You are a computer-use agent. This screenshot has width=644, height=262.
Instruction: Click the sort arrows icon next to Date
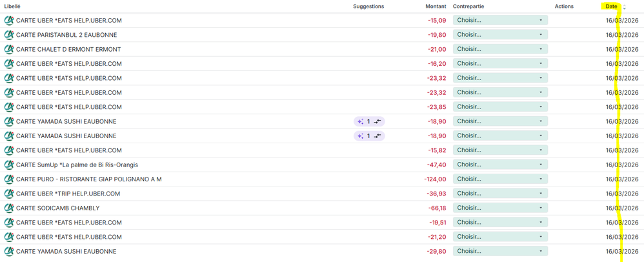click(x=624, y=7)
